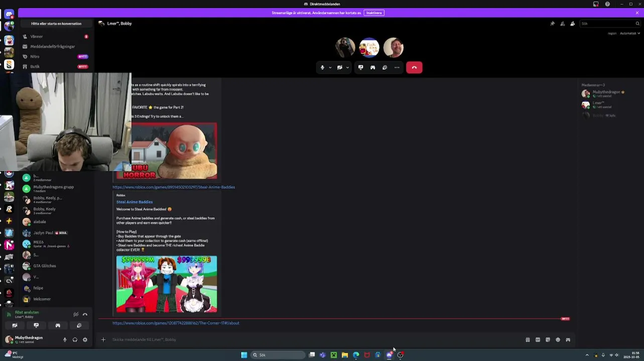Open GTA Glitches conversation
Screen dimensions: 644x361
click(x=56, y=266)
